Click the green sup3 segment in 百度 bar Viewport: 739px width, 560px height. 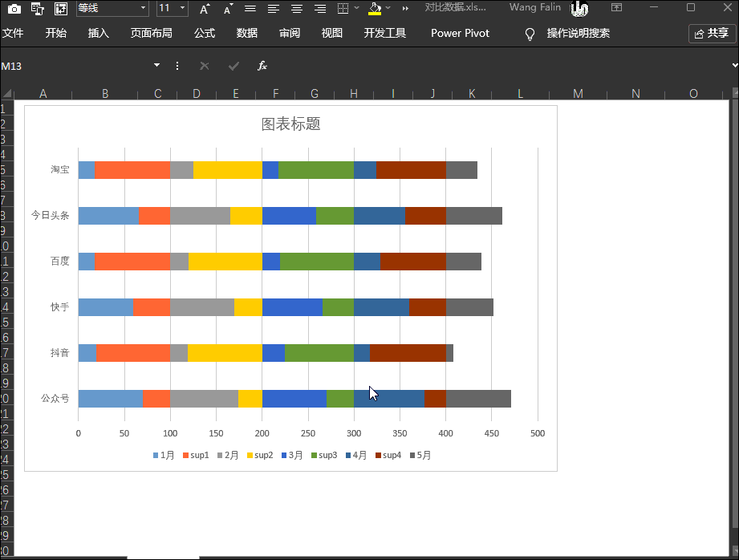(x=317, y=262)
